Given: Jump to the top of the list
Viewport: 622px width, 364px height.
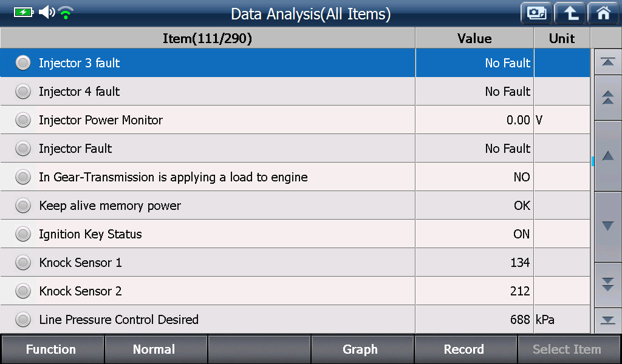Looking at the screenshot, I should [x=607, y=62].
